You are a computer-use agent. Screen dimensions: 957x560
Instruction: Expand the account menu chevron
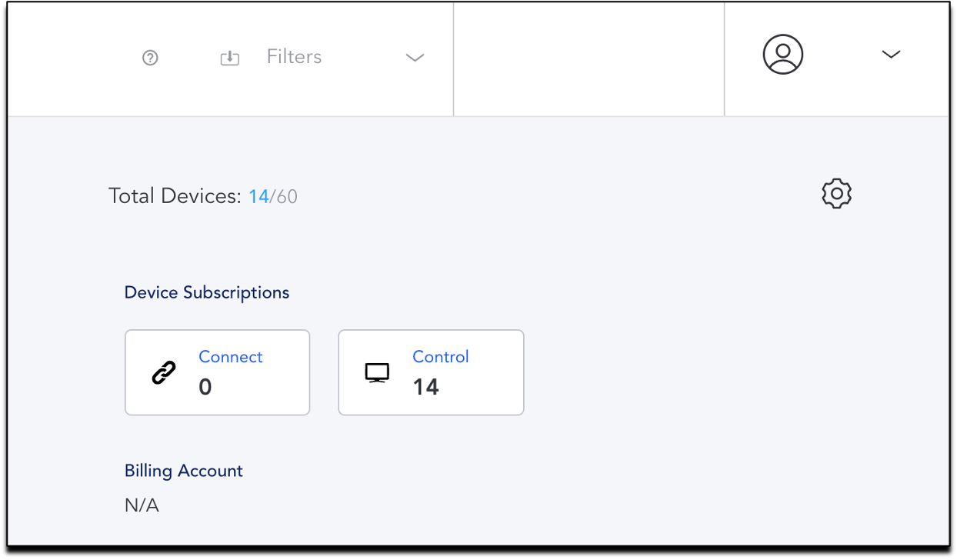click(891, 55)
